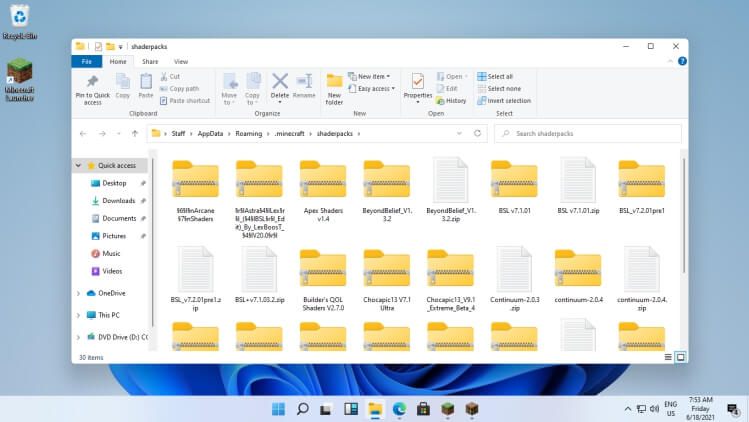
Task: Open Microsoft Edge from the taskbar
Action: coord(399,409)
